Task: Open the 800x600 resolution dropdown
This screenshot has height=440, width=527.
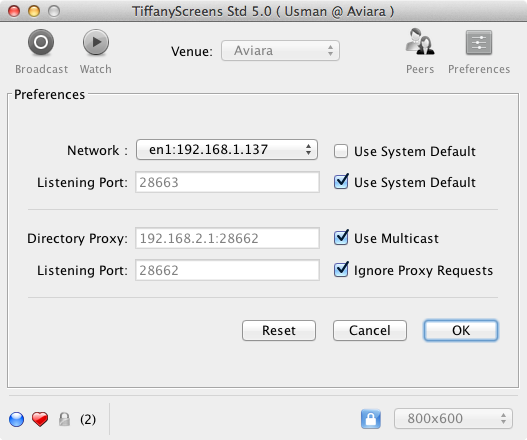Action: 453,418
